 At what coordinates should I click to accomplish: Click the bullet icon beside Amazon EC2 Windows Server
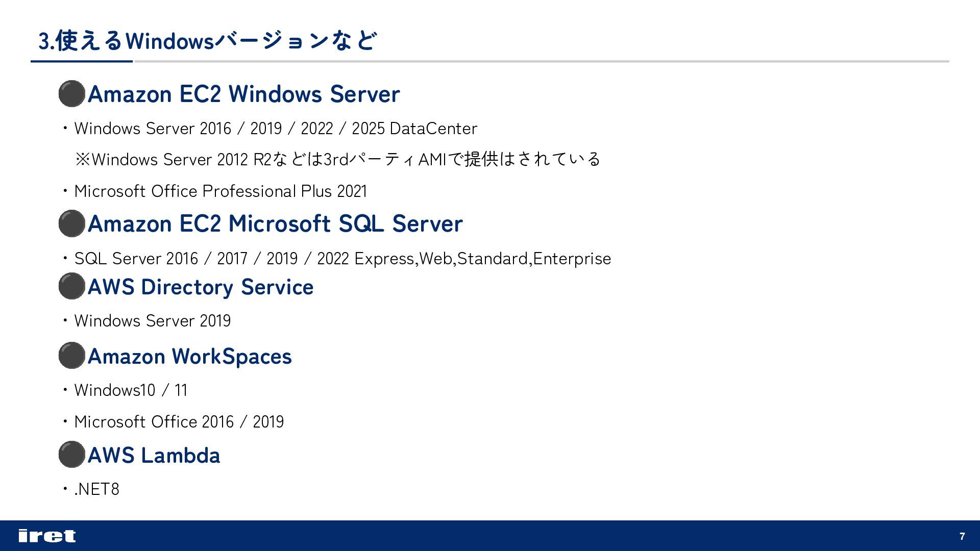click(71, 94)
